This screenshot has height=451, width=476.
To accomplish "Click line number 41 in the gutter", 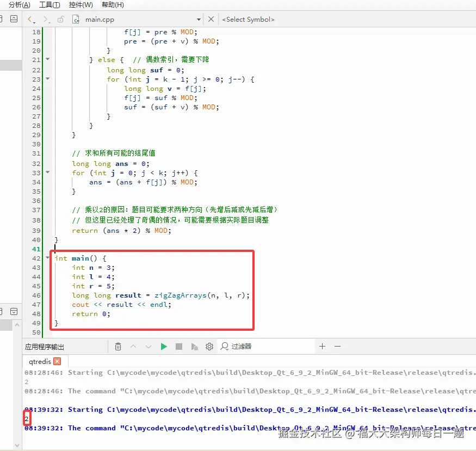I will (36, 249).
